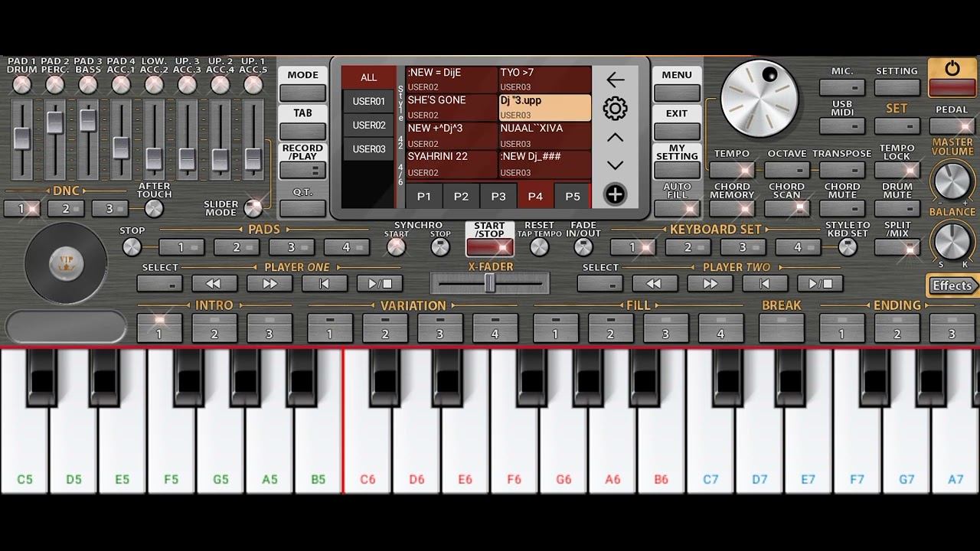Select Keyboard Set 3
This screenshot has width=980, height=551.
pos(743,247)
